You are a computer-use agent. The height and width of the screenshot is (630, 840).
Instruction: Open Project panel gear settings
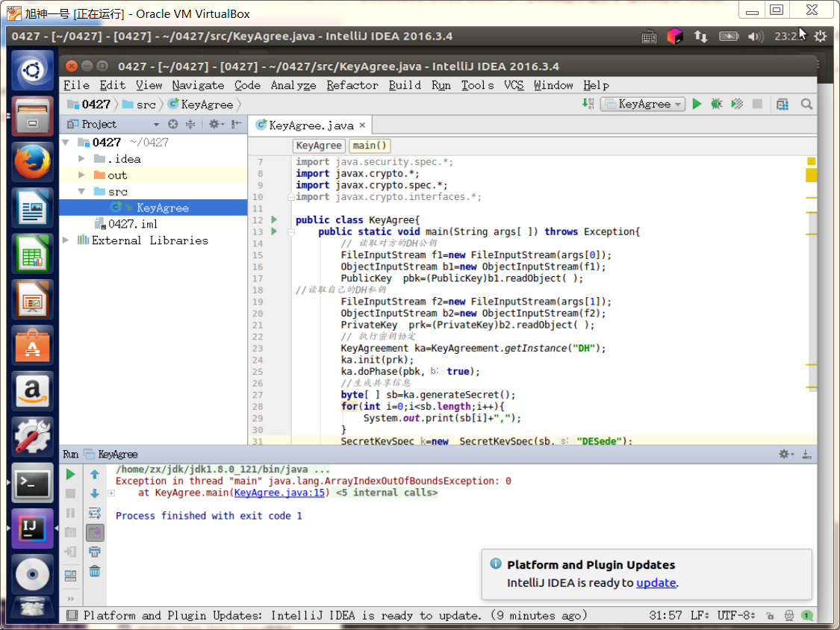click(x=216, y=125)
